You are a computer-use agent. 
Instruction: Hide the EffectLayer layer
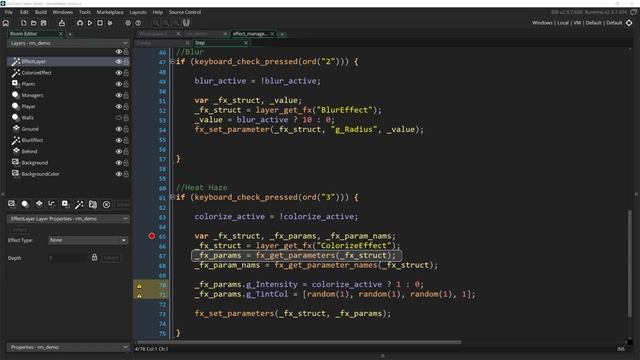(x=118, y=62)
